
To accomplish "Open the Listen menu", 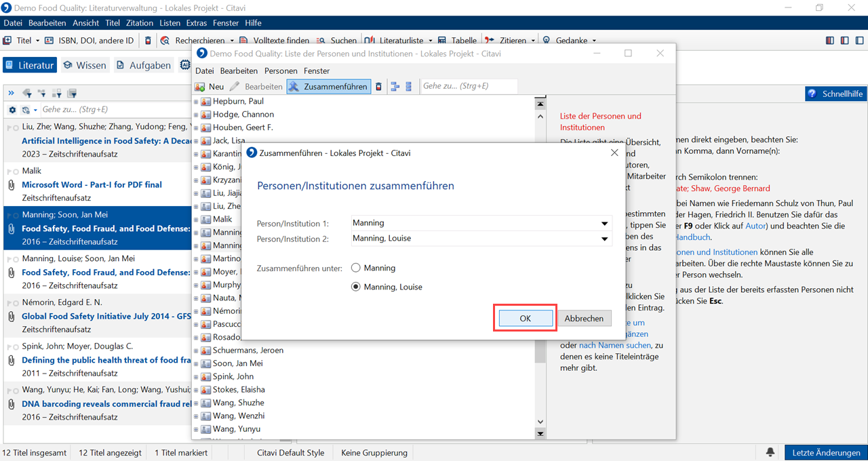I will click(170, 23).
